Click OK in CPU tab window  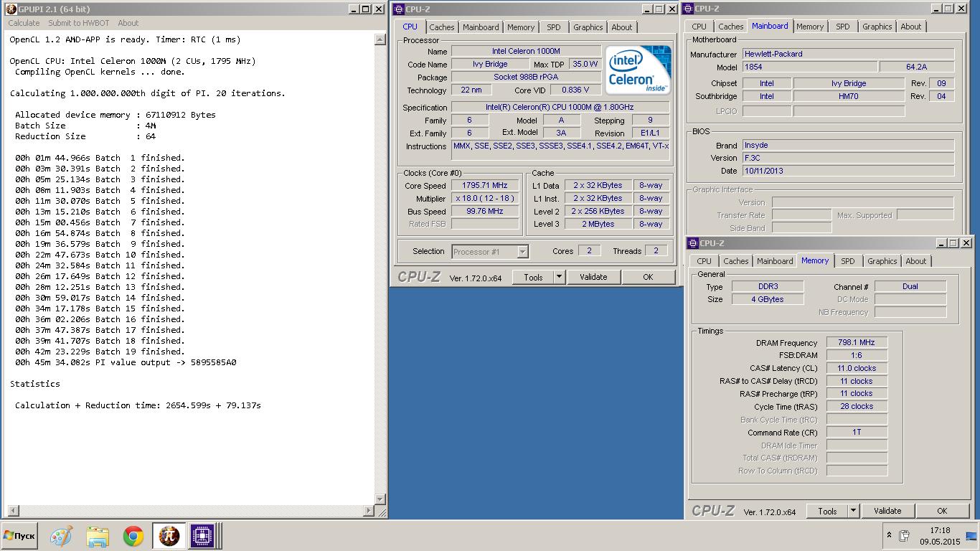(x=648, y=277)
